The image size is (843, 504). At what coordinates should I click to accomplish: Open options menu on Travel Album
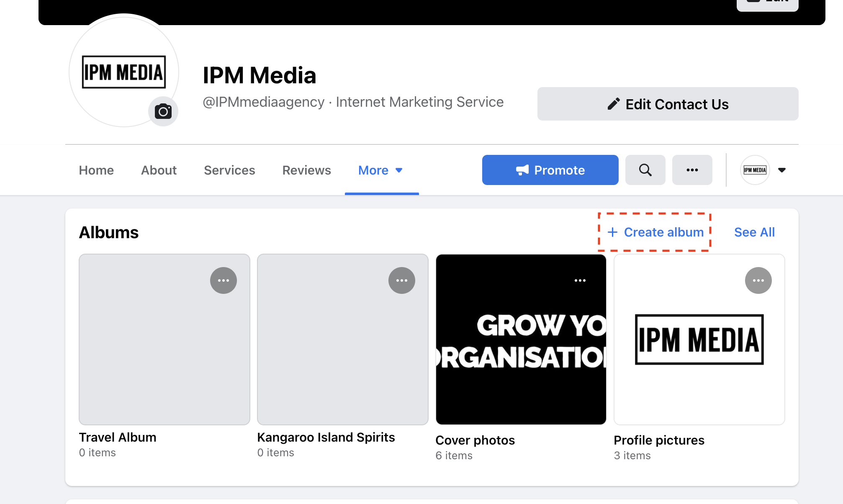(x=223, y=280)
